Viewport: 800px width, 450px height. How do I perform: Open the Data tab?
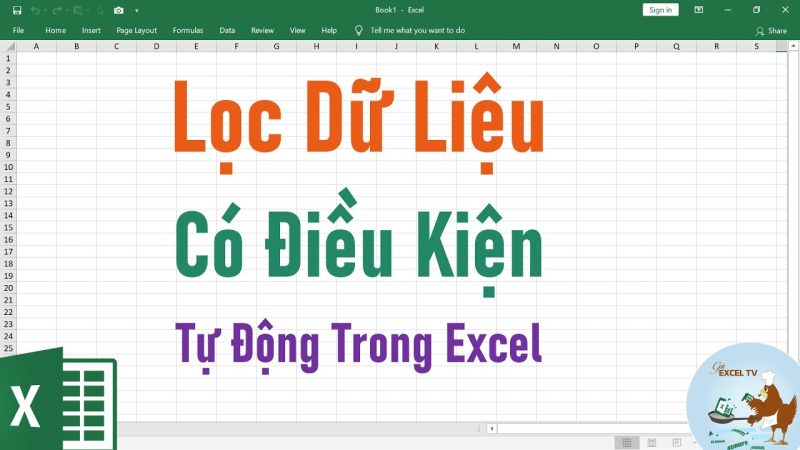click(x=227, y=30)
